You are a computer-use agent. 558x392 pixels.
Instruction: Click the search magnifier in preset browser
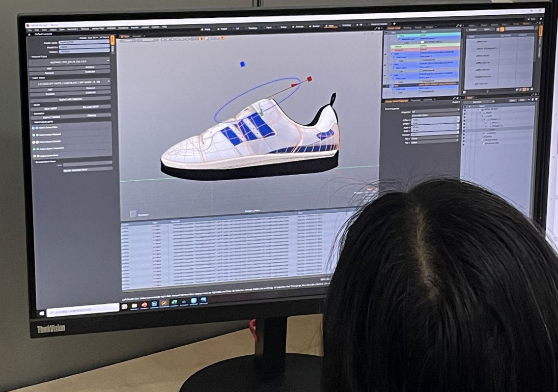coord(536,28)
